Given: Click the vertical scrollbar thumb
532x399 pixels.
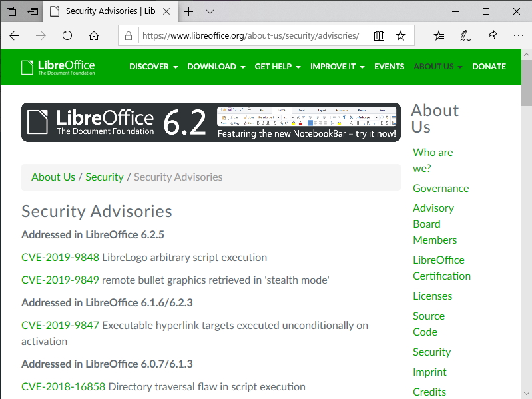Looking at the screenshot, I should pos(527,83).
